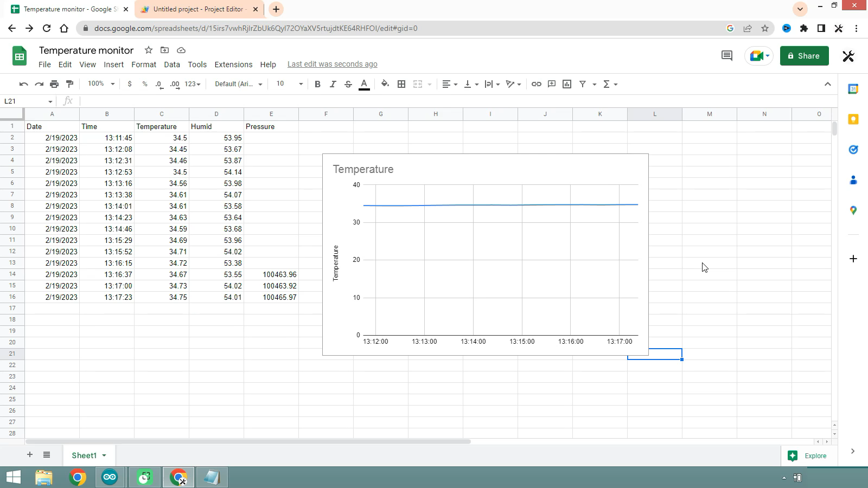Open the font size dropdown
868x488 pixels.
pos(289,84)
